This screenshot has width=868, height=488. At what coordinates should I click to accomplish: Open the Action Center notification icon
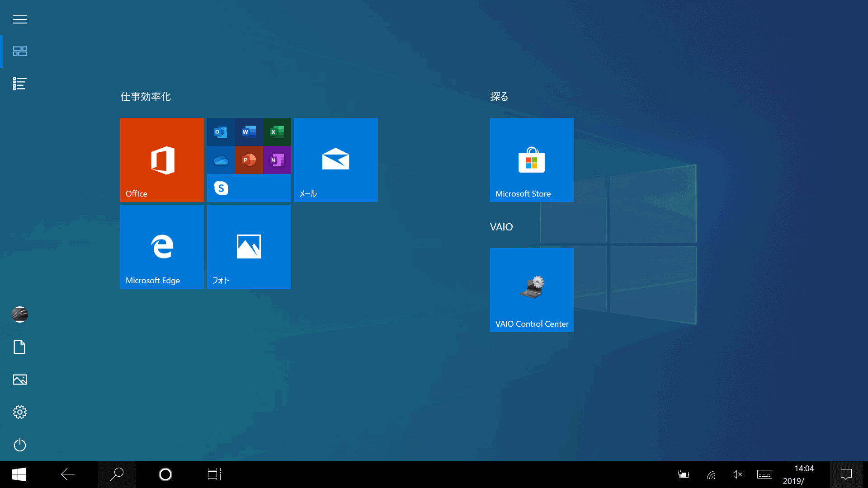click(x=846, y=474)
